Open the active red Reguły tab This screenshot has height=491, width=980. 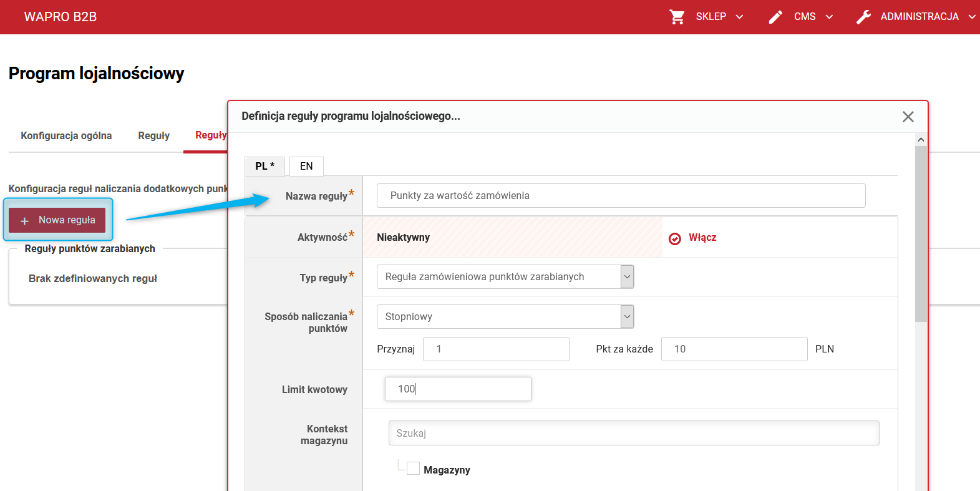[x=211, y=135]
